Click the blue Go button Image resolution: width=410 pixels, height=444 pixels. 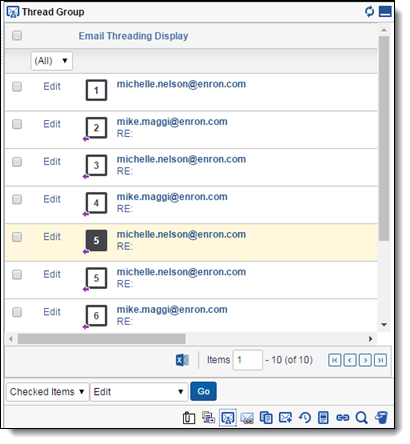click(203, 391)
